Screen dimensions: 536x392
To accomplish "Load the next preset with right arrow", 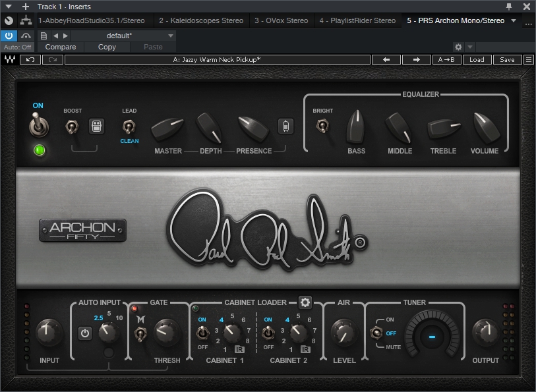I will 417,59.
